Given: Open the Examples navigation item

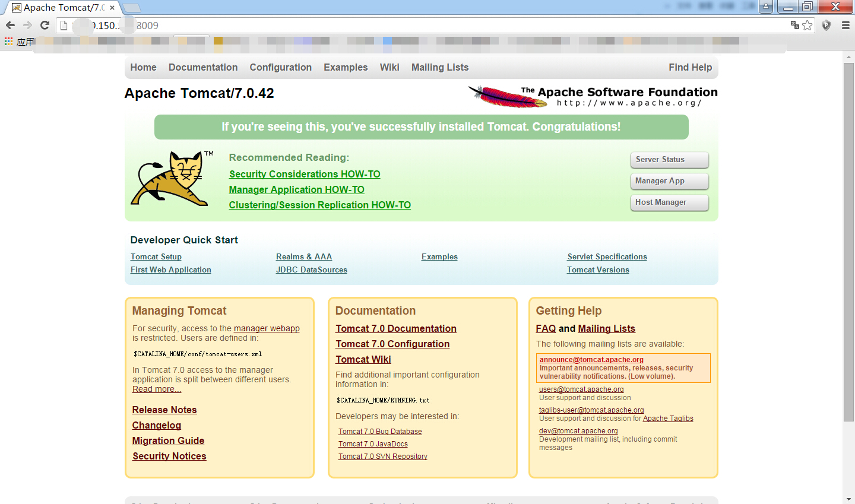Looking at the screenshot, I should 346,68.
